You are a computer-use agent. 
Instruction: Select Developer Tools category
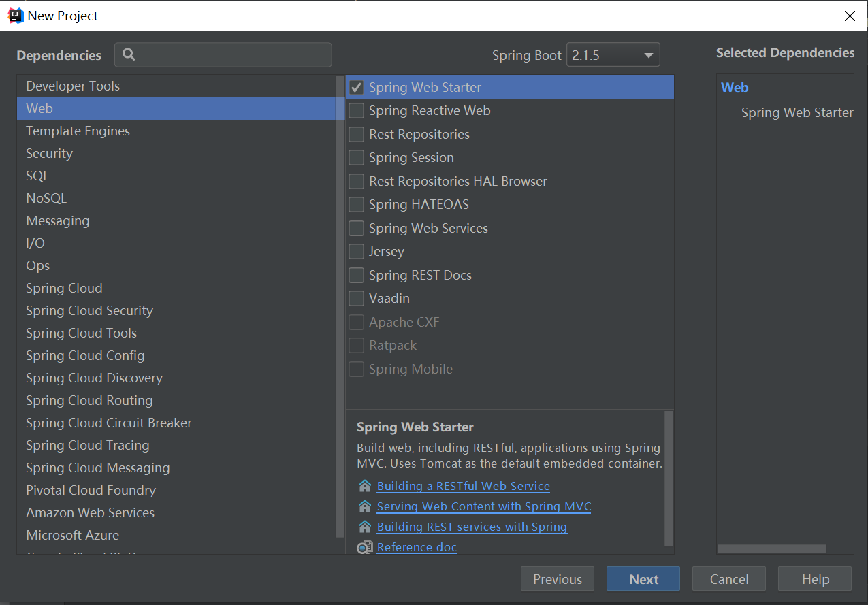pos(177,86)
